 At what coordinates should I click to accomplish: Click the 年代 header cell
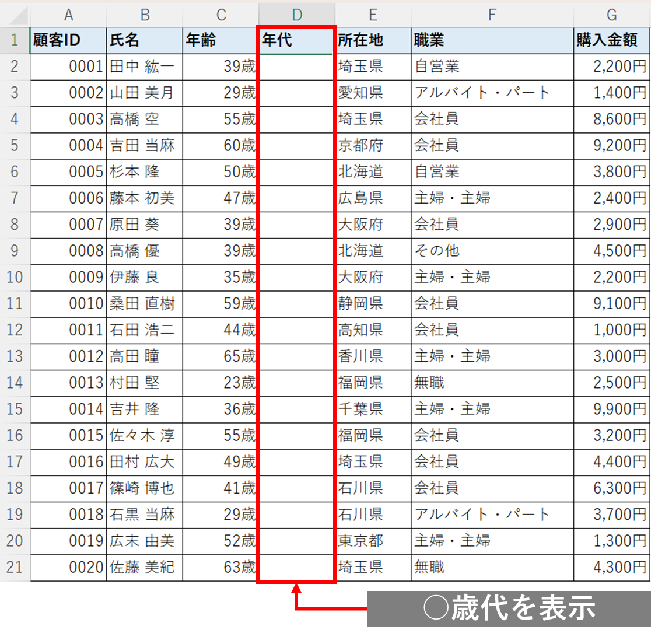pos(296,40)
